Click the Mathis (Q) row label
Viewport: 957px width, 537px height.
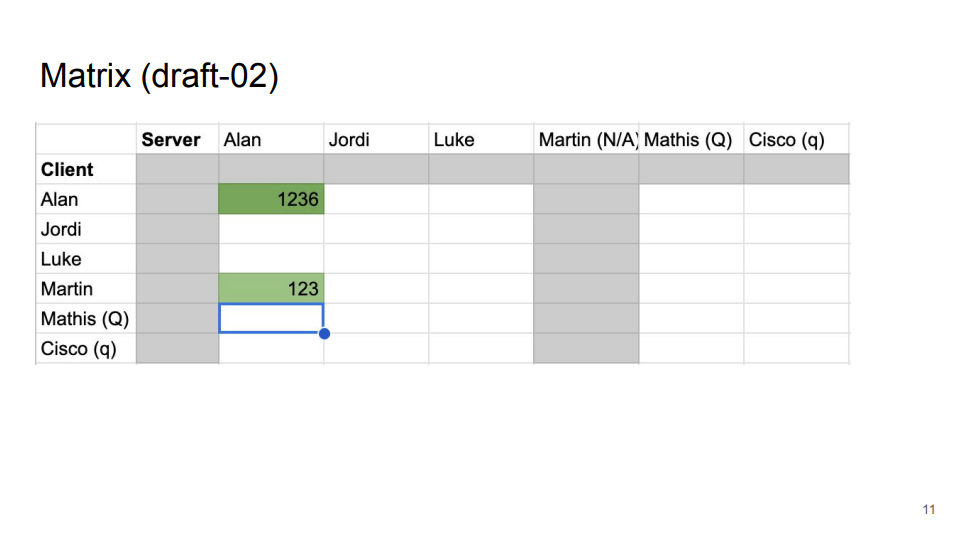[x=86, y=319]
